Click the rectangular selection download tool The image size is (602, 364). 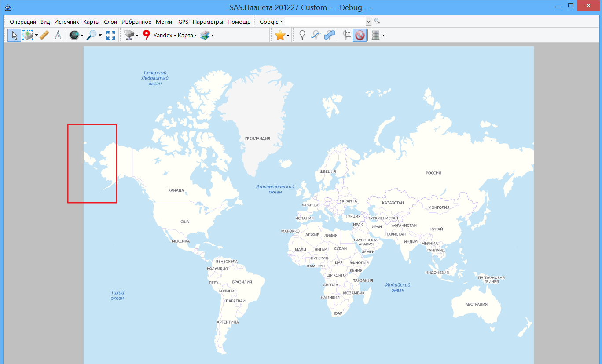tap(28, 36)
